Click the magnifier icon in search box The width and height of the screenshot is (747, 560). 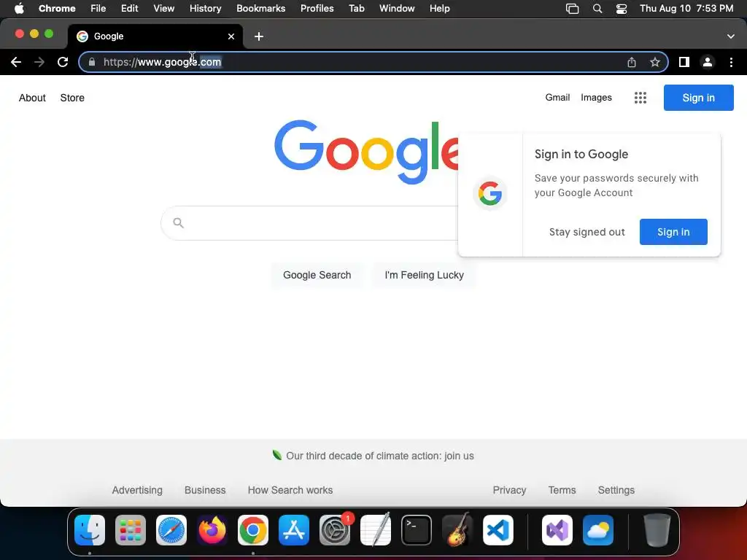[178, 222]
